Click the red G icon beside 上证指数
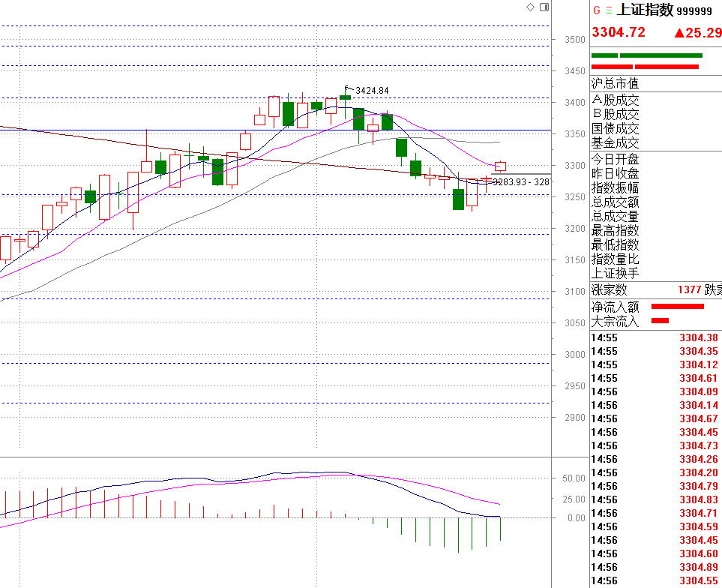 [597, 10]
